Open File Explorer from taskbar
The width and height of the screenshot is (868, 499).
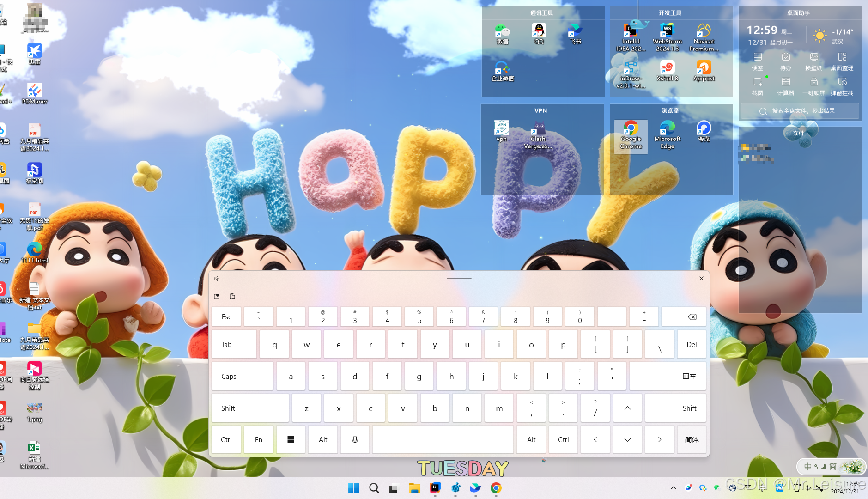pyautogui.click(x=414, y=488)
